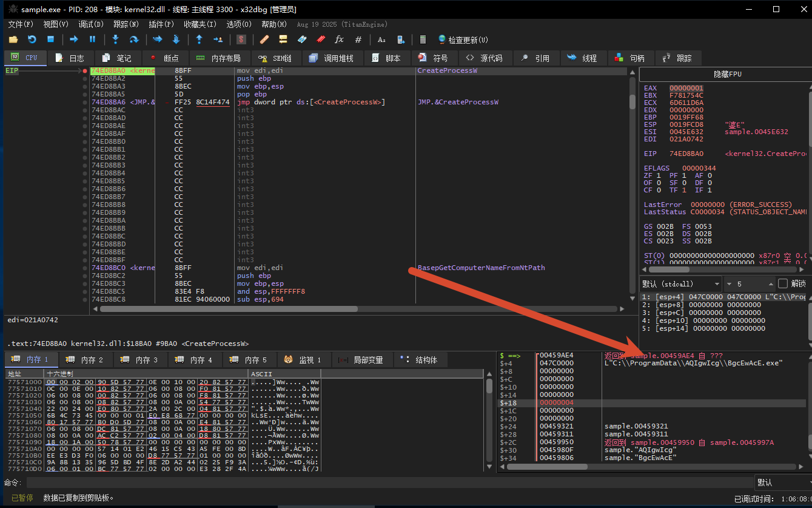Viewport: 812px width, 508px height.
Task: Open the 插件(P) menu
Action: (x=161, y=24)
